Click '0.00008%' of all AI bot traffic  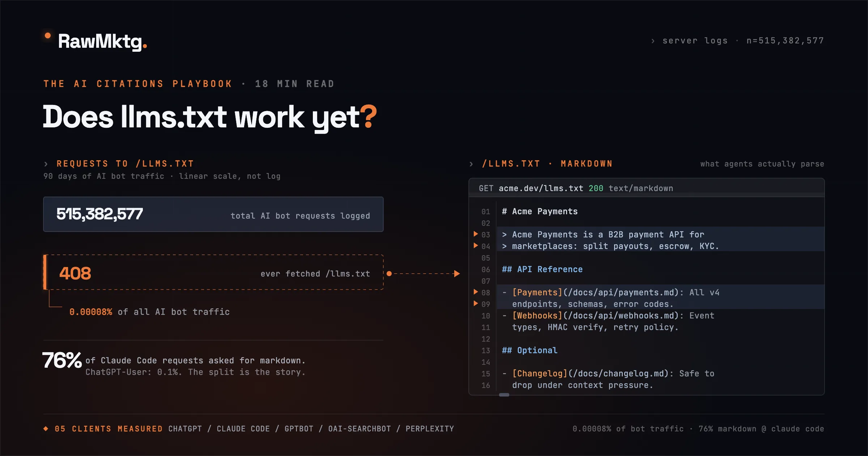[91, 312]
